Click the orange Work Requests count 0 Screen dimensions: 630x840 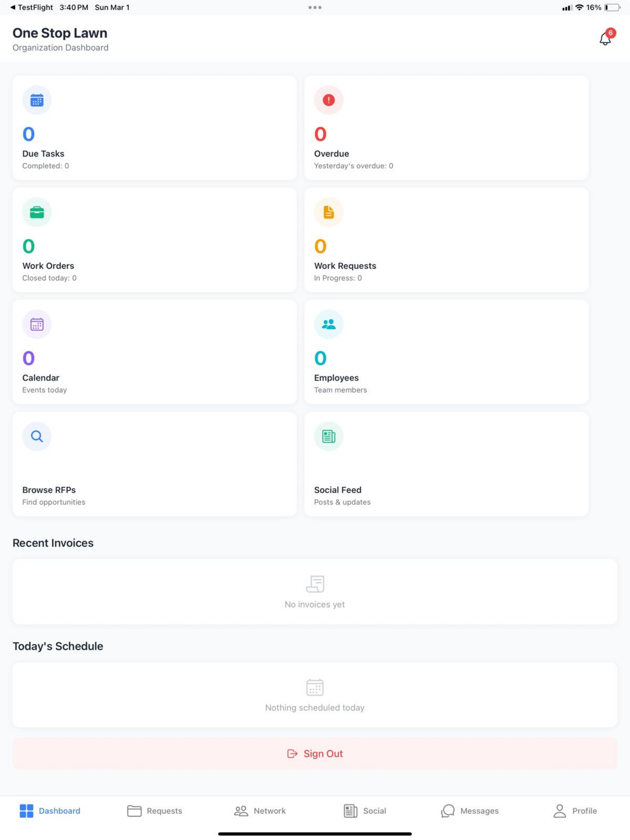point(320,246)
